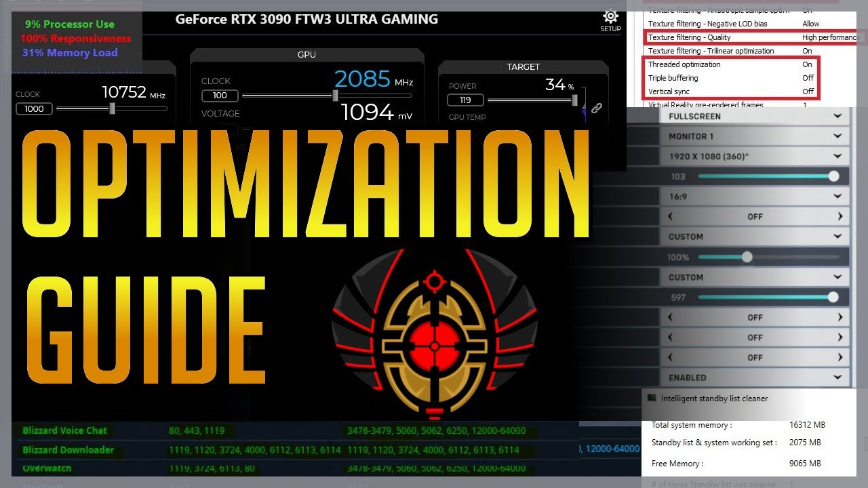The height and width of the screenshot is (488, 868).
Task: Click the Blizzard Downloader row label
Action: (x=68, y=449)
